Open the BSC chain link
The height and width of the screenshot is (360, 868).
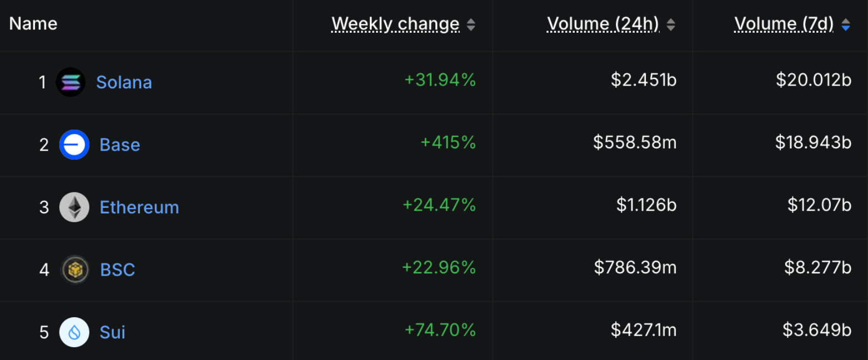[x=117, y=270]
